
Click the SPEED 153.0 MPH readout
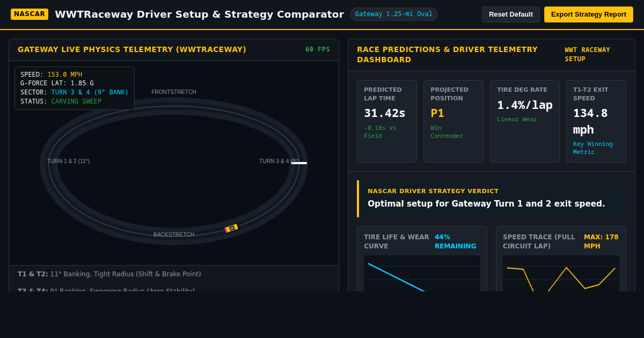tap(51, 75)
